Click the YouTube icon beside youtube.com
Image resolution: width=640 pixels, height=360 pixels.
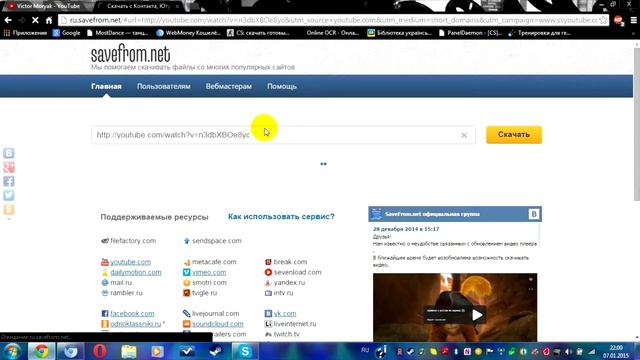(105, 262)
